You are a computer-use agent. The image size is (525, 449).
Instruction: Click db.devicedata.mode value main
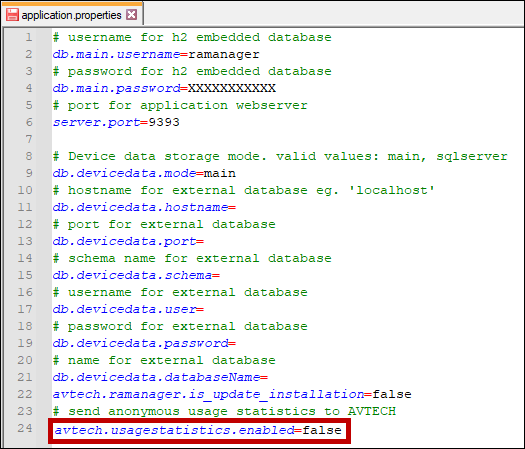pos(220,173)
